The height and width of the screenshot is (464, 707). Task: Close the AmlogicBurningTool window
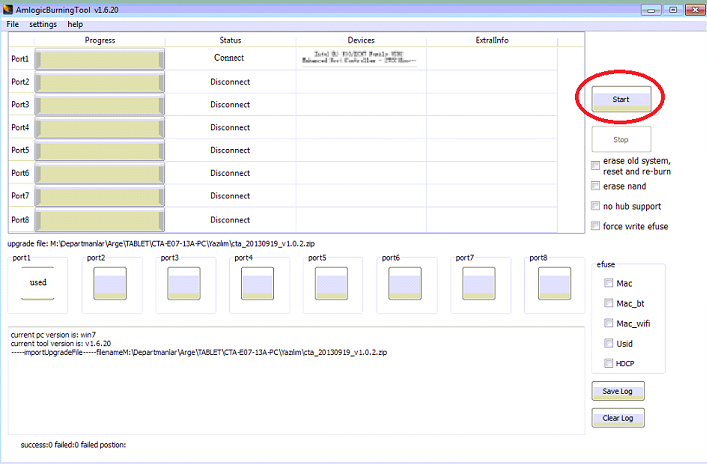coord(695,10)
